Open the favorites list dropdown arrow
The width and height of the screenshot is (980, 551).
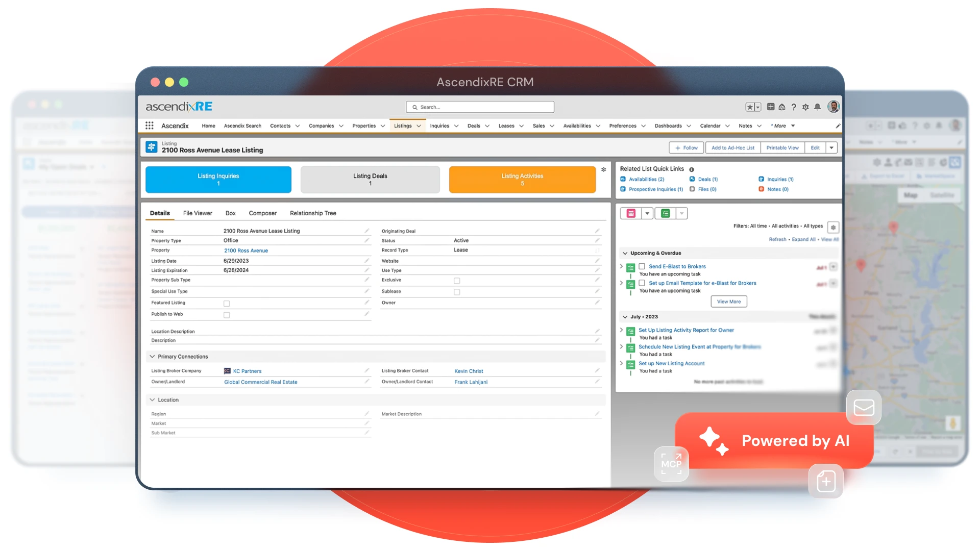pos(758,107)
